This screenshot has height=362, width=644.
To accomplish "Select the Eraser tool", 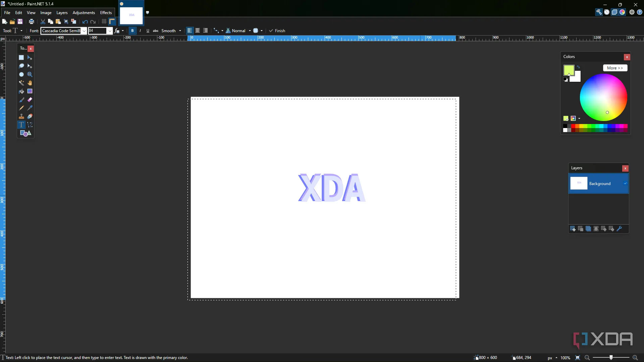I will (x=30, y=100).
